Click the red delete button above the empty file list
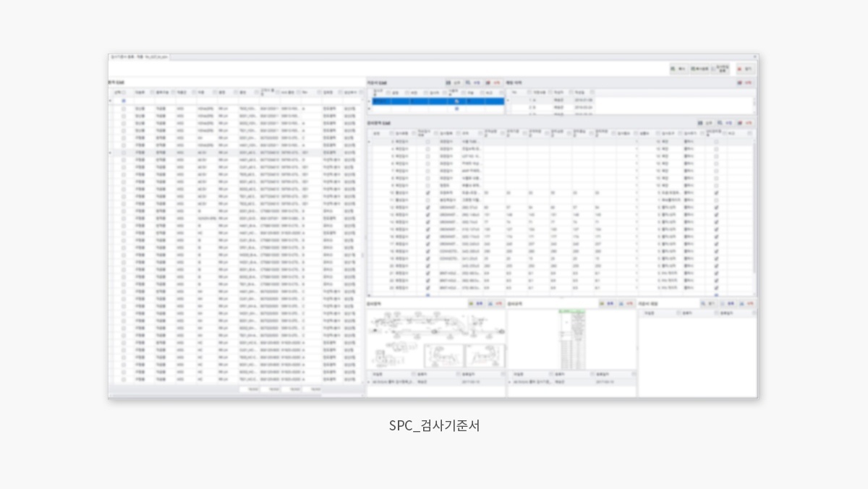868x489 pixels. [x=746, y=304]
